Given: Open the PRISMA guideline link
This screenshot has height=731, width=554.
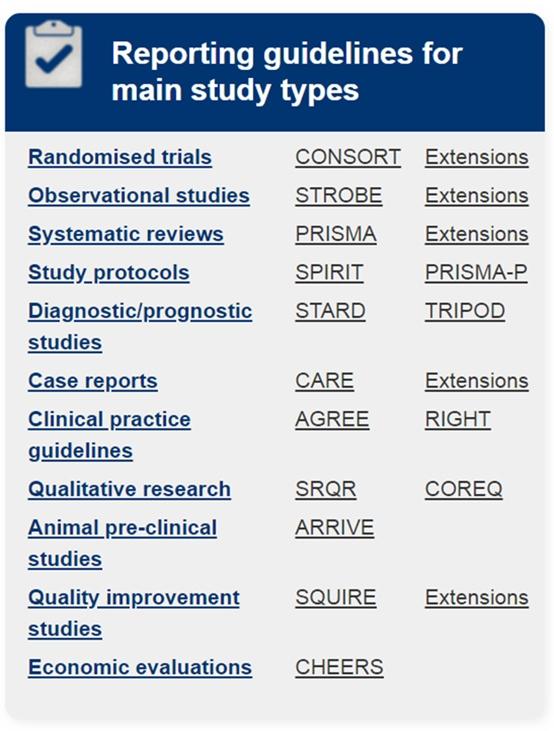Looking at the screenshot, I should click(336, 234).
